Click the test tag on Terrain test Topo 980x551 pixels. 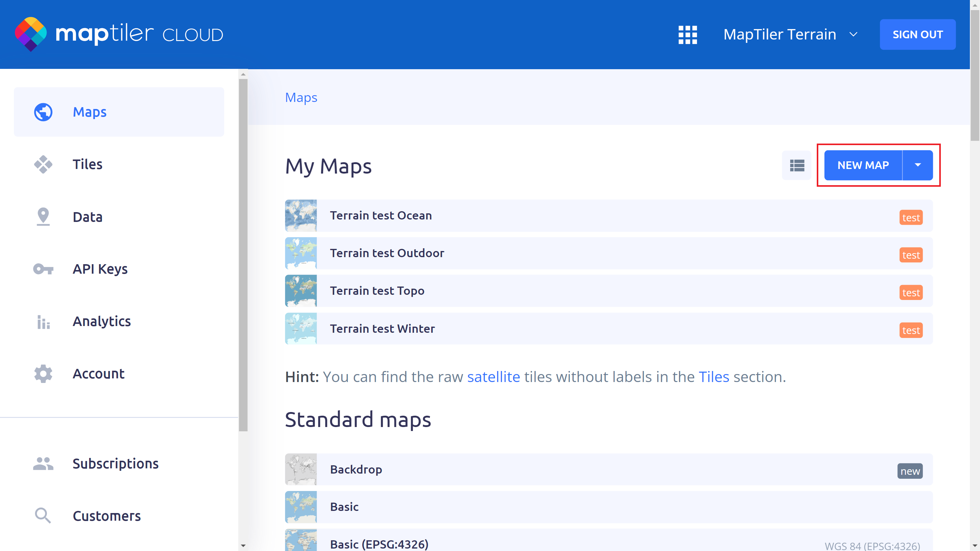[911, 293]
